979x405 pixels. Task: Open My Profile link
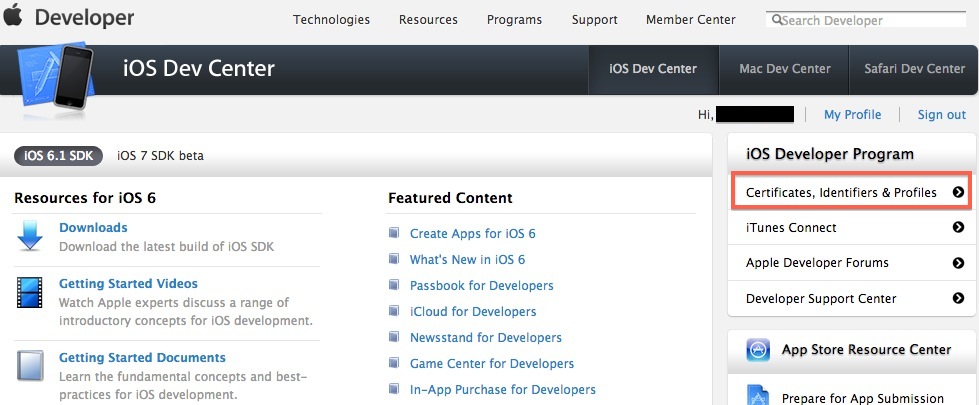pos(852,115)
